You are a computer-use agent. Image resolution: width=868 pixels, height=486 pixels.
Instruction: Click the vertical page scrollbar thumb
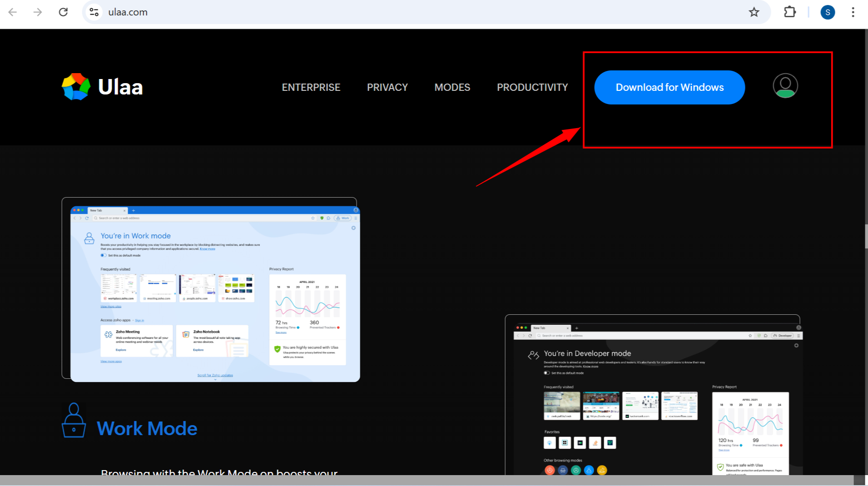coord(866,236)
